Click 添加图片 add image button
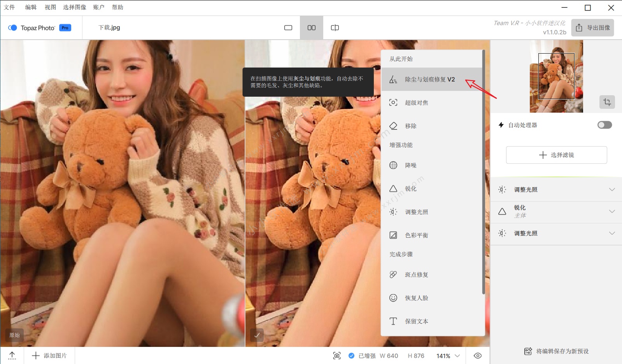This screenshot has height=364, width=622. [x=49, y=355]
